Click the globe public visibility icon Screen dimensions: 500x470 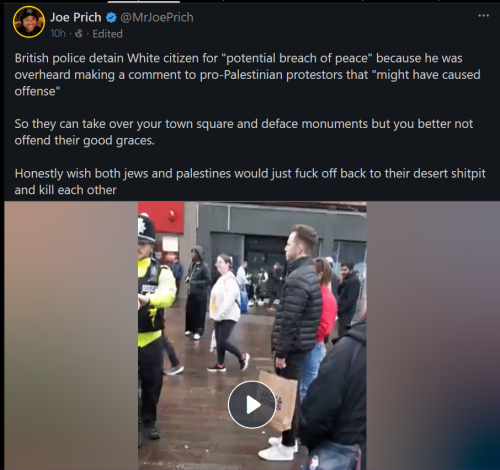click(x=79, y=34)
